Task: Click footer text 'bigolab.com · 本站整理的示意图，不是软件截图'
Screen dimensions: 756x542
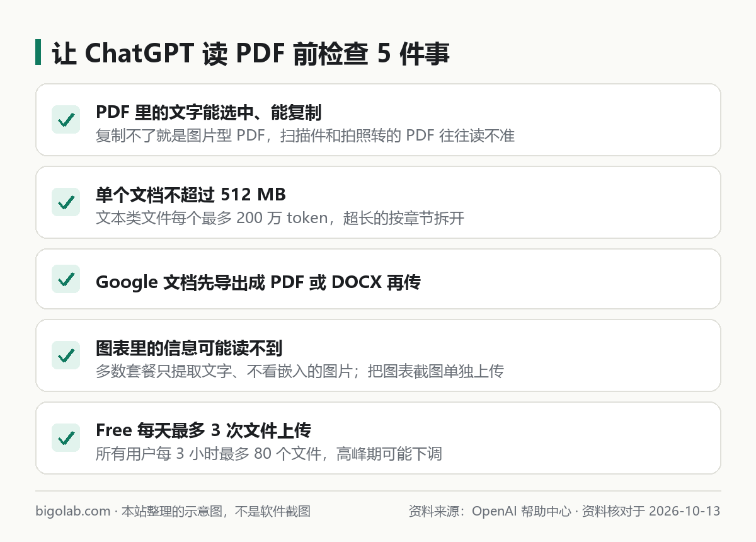Action: pos(173,511)
